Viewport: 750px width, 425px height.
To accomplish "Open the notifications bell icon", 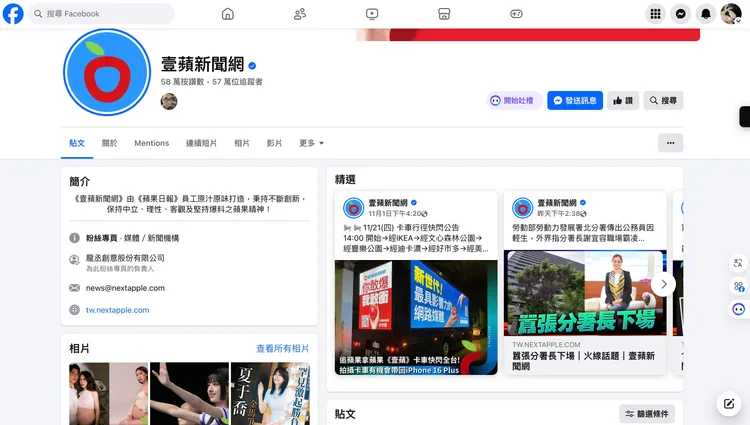I will pyautogui.click(x=706, y=14).
